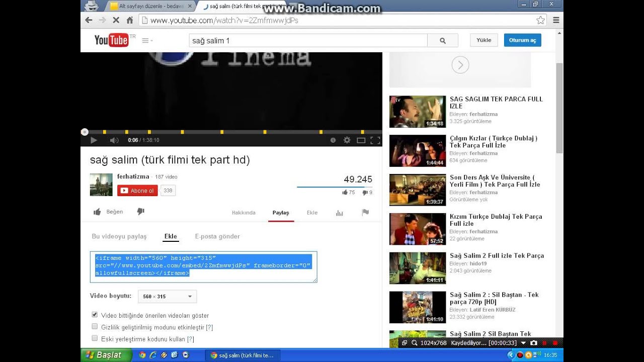
Task: Open 'SAG SAGLIM TEK PARCA FULL IZLE' thumbnail
Action: coord(418,112)
